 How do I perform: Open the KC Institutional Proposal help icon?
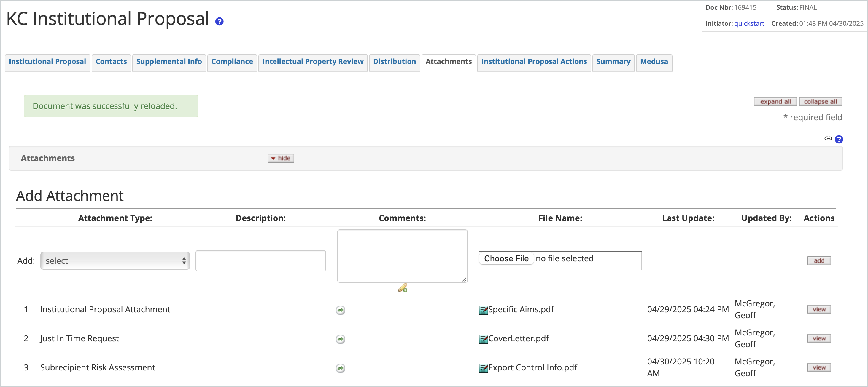point(219,22)
